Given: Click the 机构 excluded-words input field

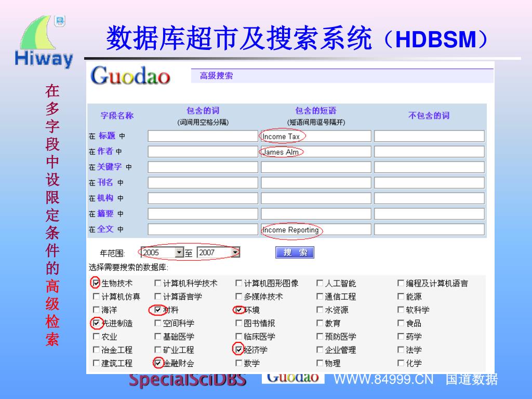Looking at the screenshot, I should pyautogui.click(x=429, y=198).
